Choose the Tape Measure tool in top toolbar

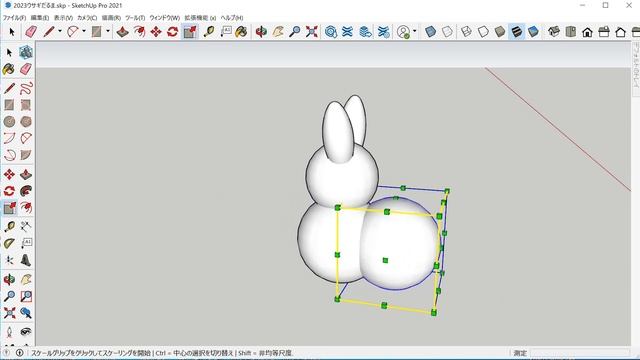click(x=209, y=32)
